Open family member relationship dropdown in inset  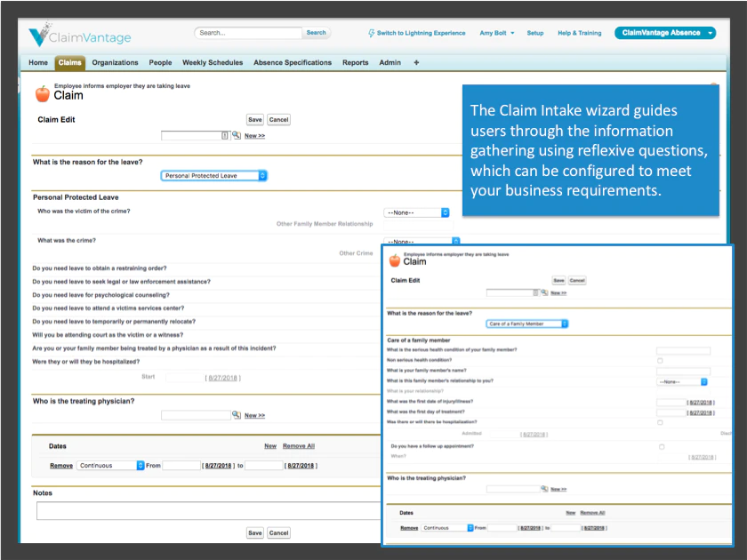[x=682, y=382]
